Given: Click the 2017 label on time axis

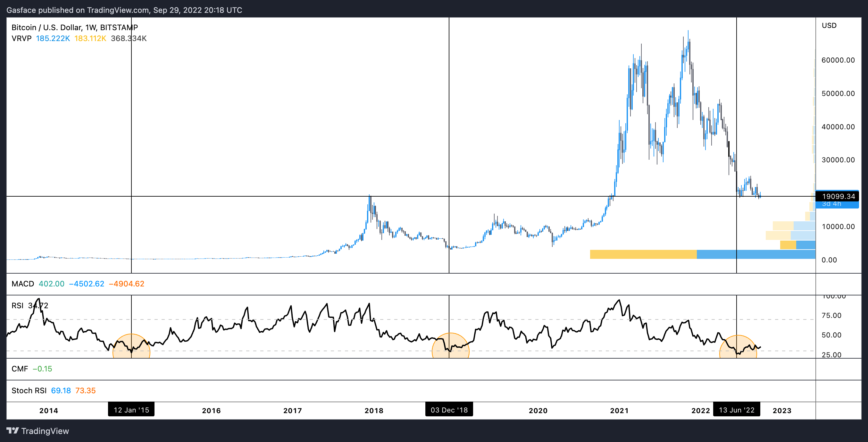Looking at the screenshot, I should [x=292, y=410].
